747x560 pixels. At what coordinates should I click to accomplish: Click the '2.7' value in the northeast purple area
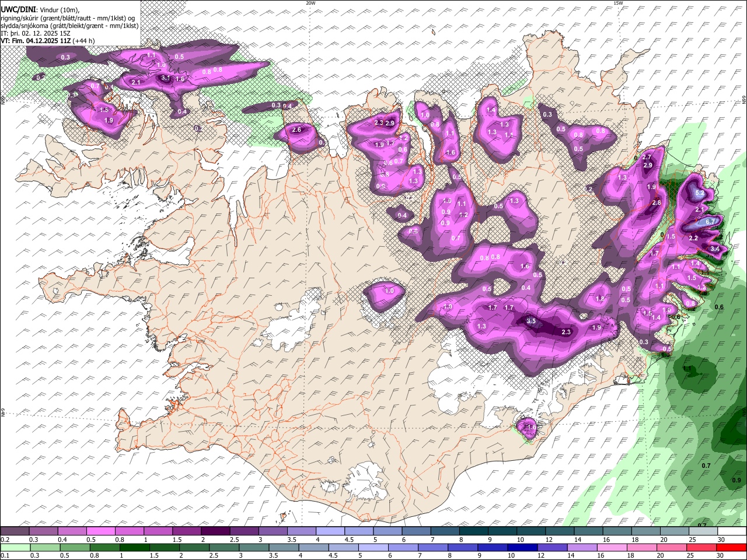[647, 157]
